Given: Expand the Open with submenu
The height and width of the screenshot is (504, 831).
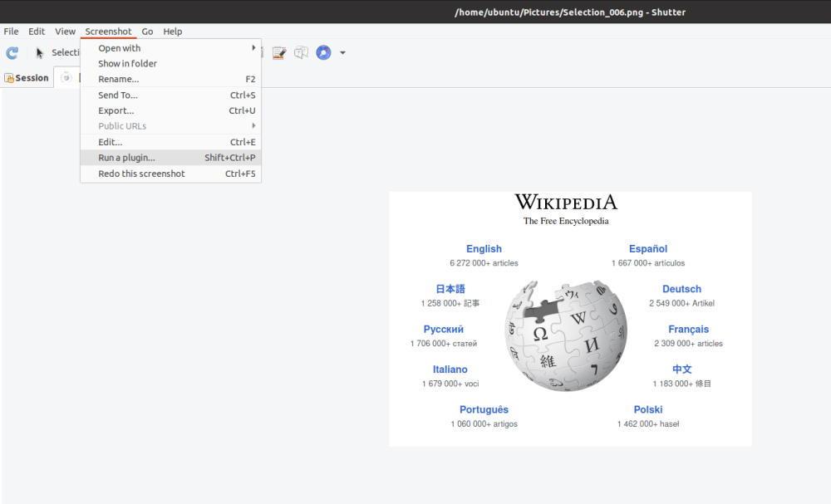Looking at the screenshot, I should 170,47.
